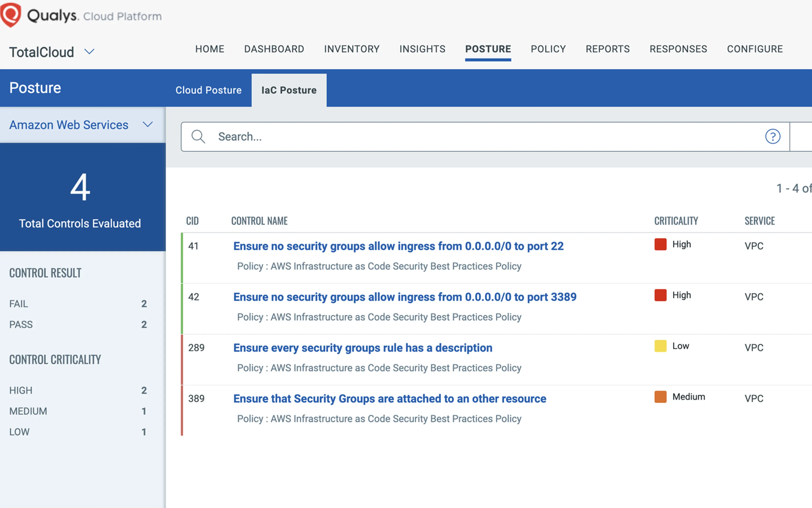Image resolution: width=812 pixels, height=508 pixels.
Task: Open the DASHBOARD menu item
Action: point(274,49)
